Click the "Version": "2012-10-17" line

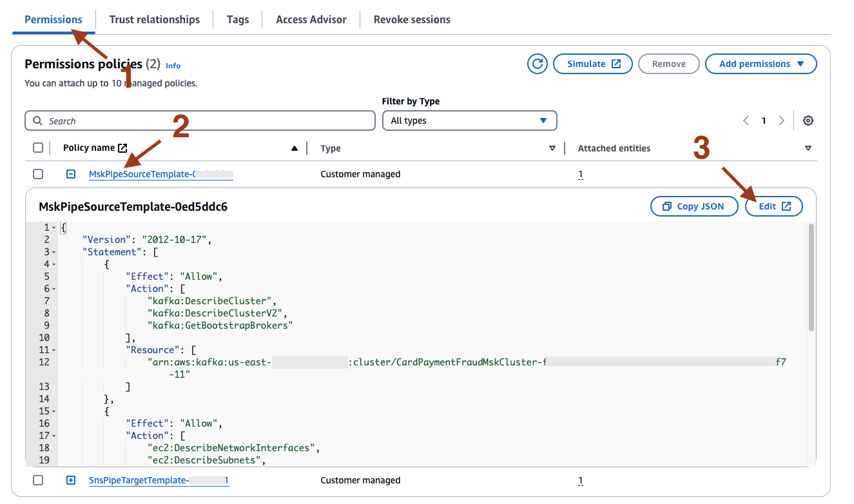pos(148,240)
